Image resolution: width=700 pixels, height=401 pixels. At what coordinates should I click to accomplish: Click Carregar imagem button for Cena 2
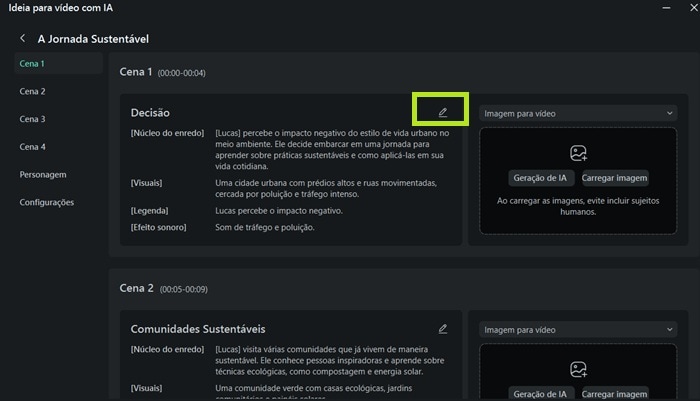[614, 393]
